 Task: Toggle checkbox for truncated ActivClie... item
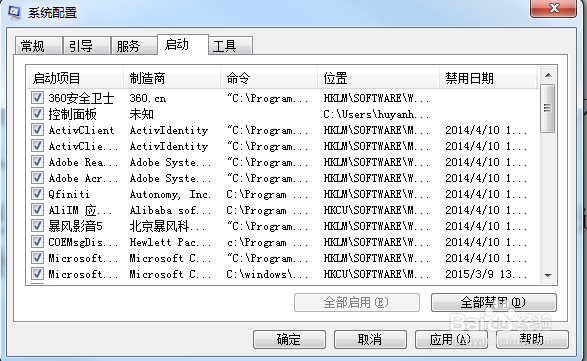coord(37,146)
